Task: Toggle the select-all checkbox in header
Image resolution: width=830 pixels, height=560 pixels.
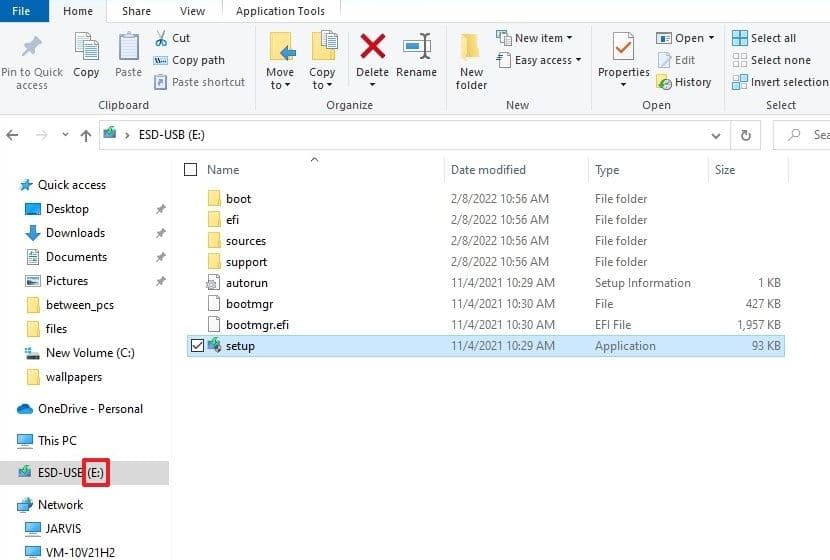Action: click(191, 170)
